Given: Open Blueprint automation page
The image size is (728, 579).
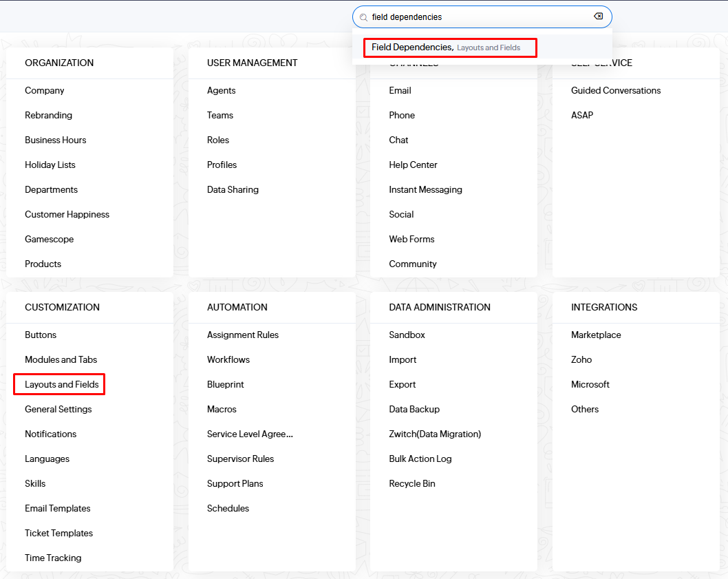Looking at the screenshot, I should pyautogui.click(x=226, y=384).
